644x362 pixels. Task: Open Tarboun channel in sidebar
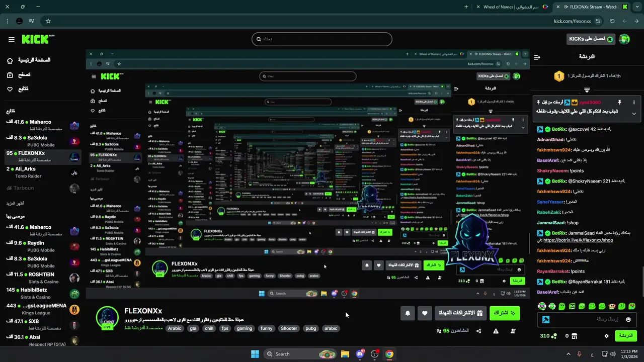point(43,188)
